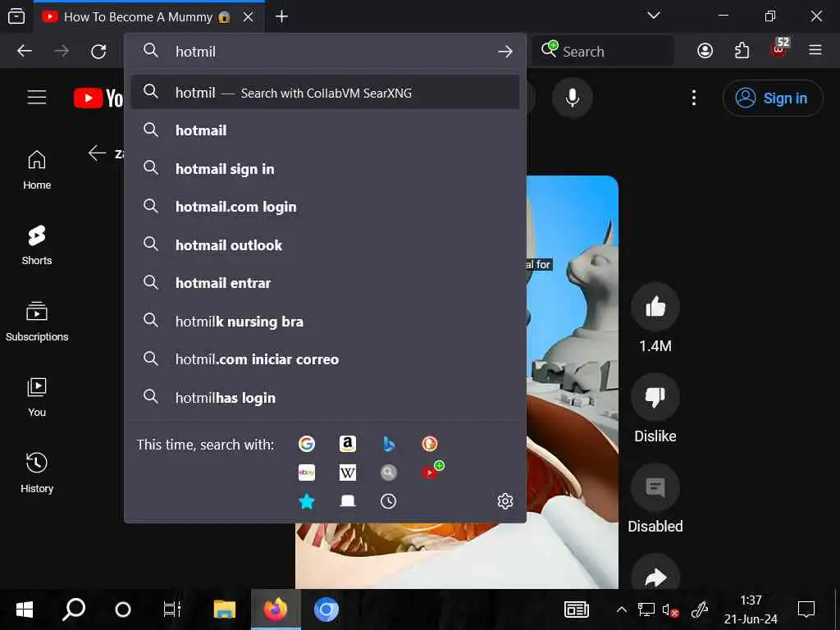Open search settings gear in dropdown

click(x=505, y=501)
